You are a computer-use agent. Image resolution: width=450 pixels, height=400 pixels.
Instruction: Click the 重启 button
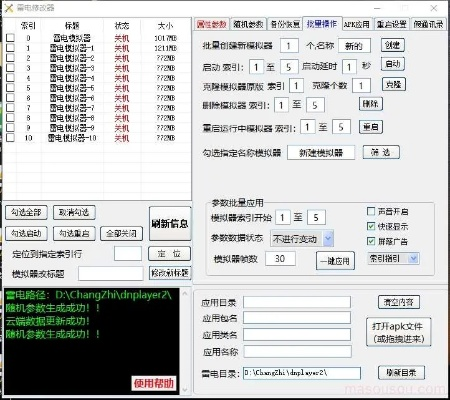point(371,127)
